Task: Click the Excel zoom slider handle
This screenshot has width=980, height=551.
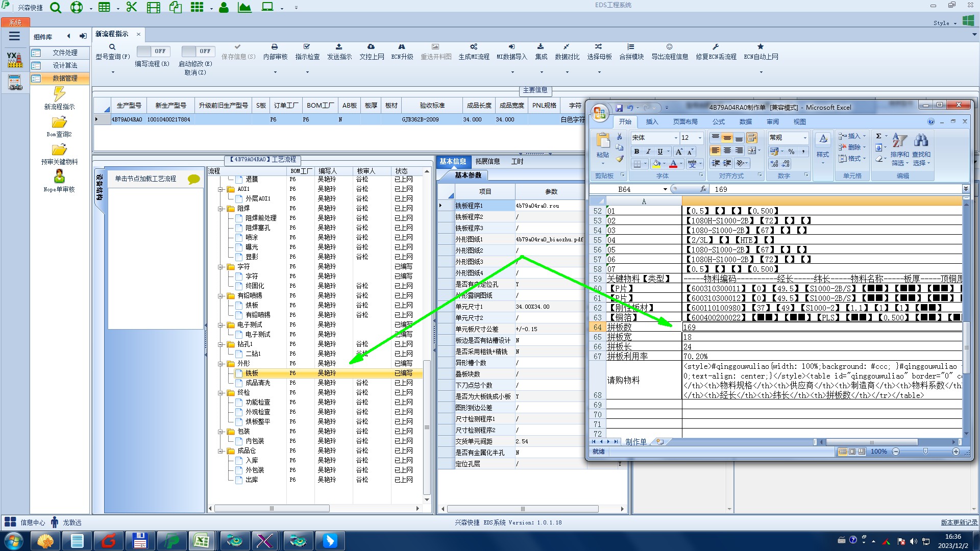Action: click(x=925, y=452)
